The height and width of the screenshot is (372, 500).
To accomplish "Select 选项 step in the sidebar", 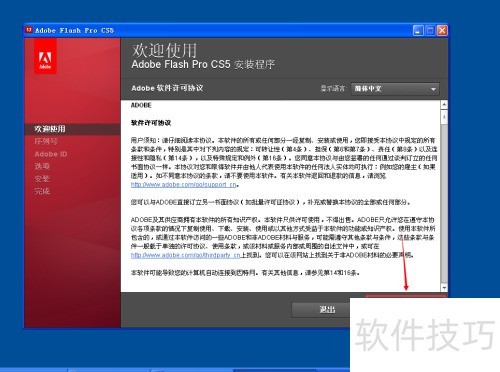I will pyautogui.click(x=42, y=166).
